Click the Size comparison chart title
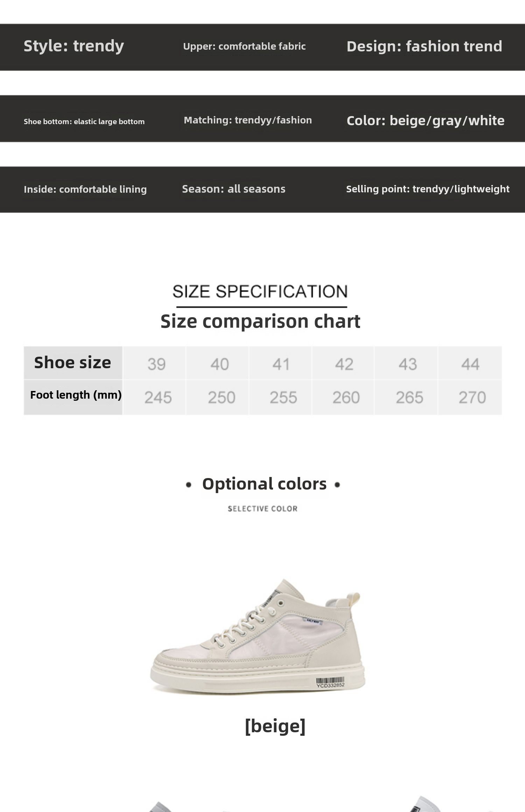This screenshot has height=812, width=525. click(x=260, y=321)
